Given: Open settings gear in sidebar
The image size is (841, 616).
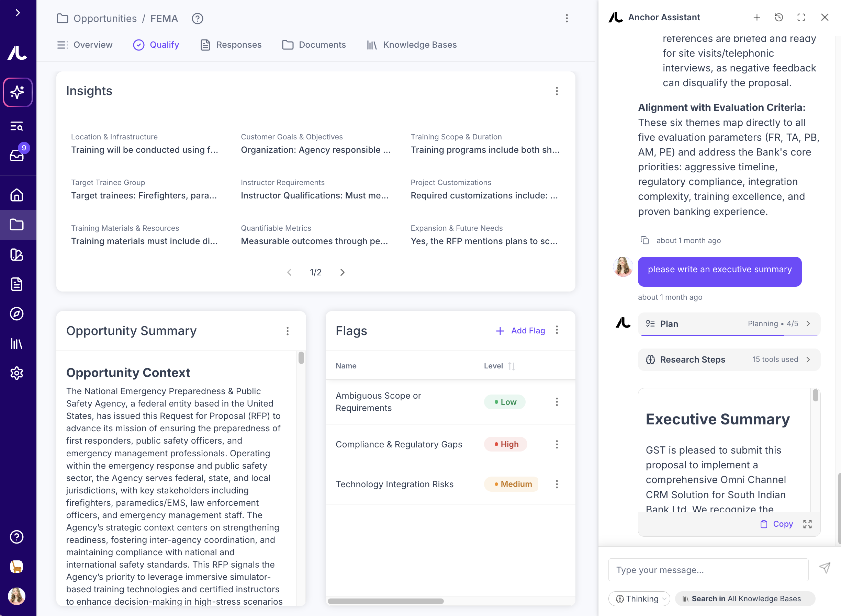Looking at the screenshot, I should [x=17, y=373].
